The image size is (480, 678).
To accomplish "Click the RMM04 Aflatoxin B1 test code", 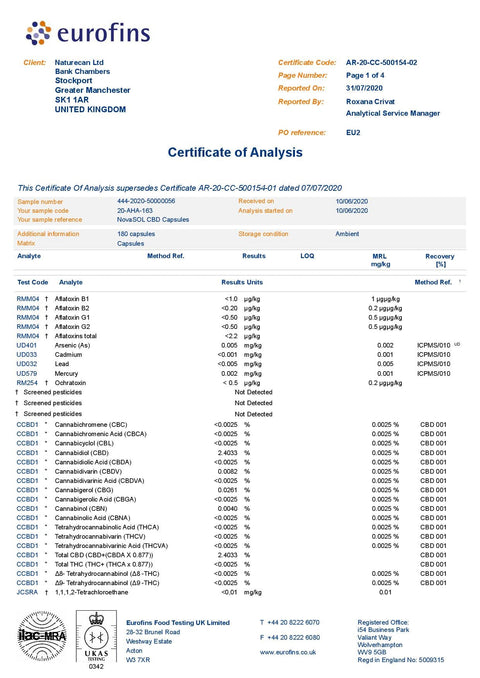I will [x=28, y=299].
